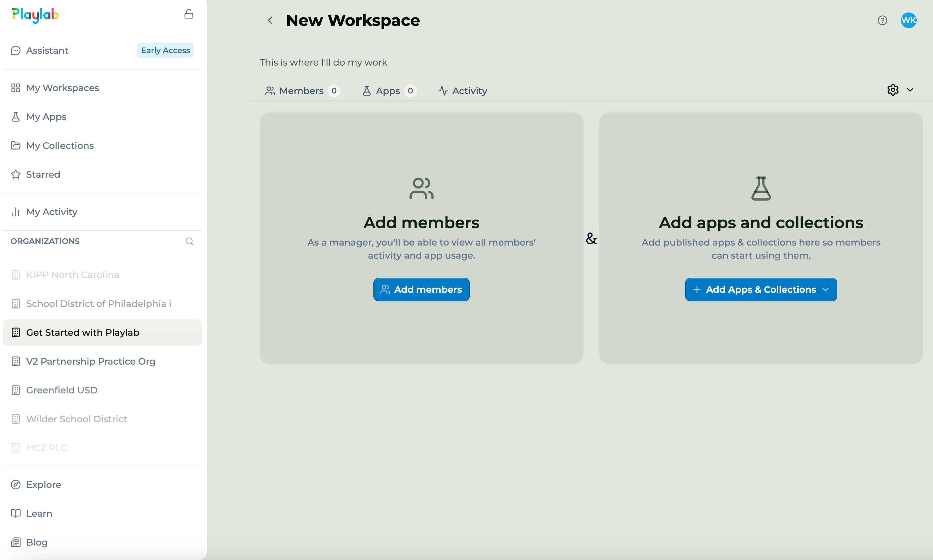Select HCZ PLC organization

(x=102, y=448)
